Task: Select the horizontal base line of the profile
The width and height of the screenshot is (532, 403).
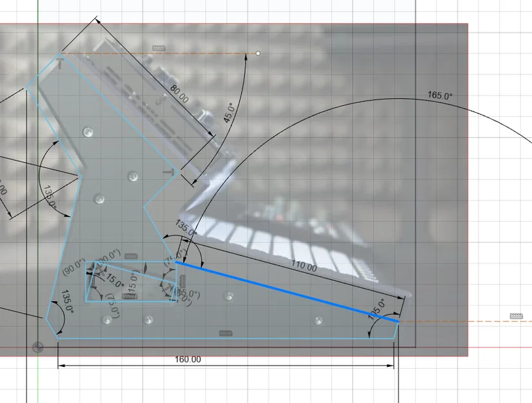Action: (x=226, y=339)
